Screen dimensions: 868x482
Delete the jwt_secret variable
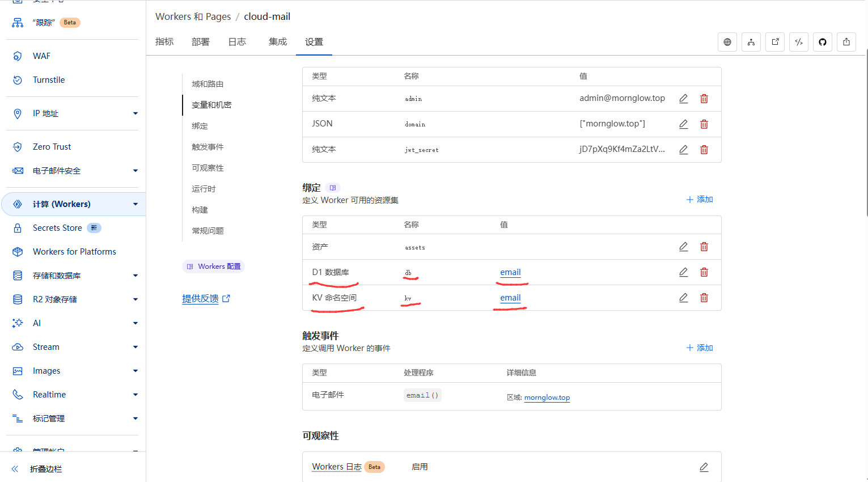point(704,150)
